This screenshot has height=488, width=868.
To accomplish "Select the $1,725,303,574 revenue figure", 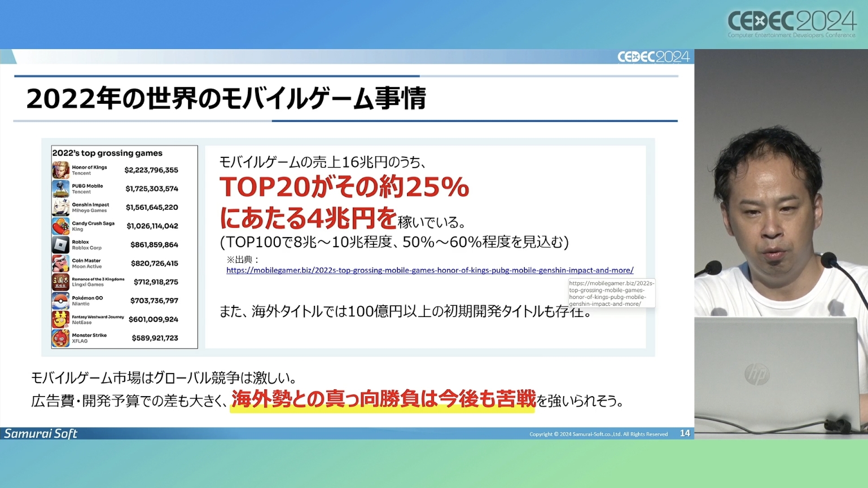I will tap(152, 188).
